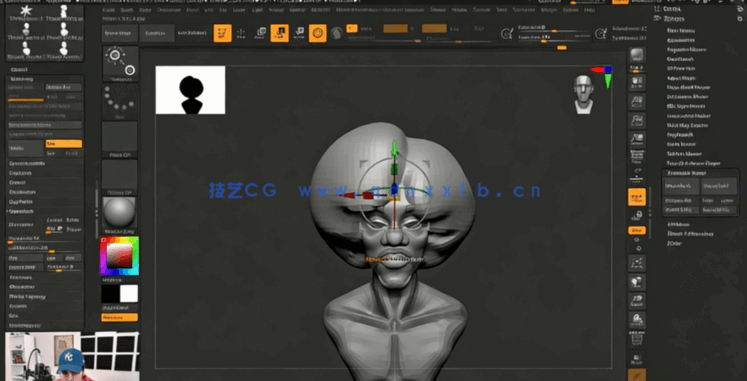Expand the Modify Topology section

[x=27, y=297]
